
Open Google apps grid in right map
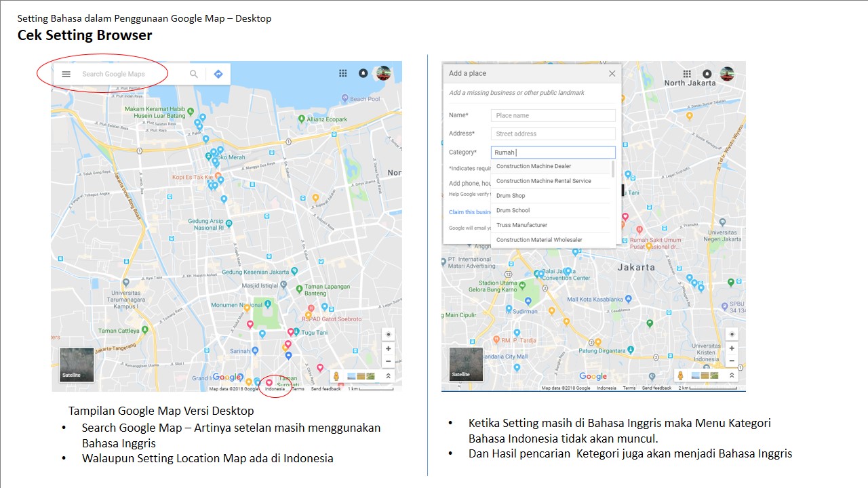tap(687, 73)
